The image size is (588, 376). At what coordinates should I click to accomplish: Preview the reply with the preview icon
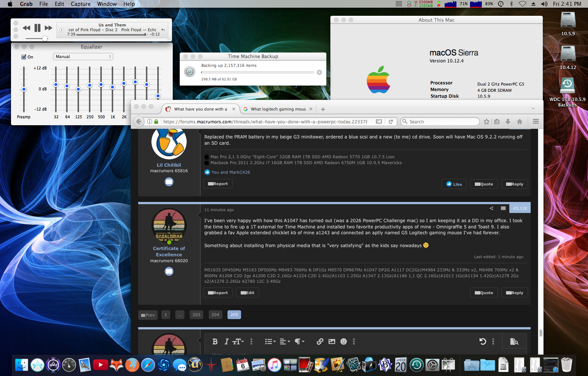514,341
